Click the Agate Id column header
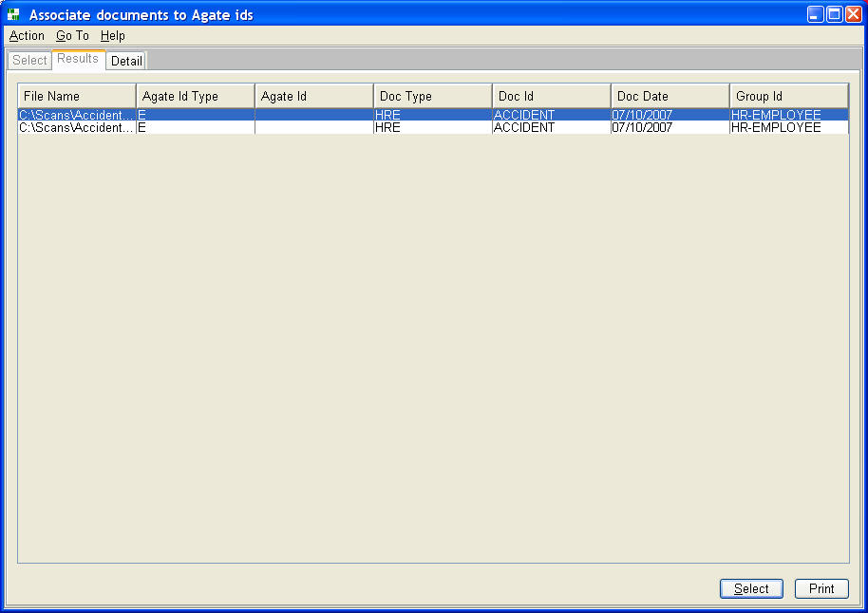The height and width of the screenshot is (613, 868). pyautogui.click(x=314, y=96)
